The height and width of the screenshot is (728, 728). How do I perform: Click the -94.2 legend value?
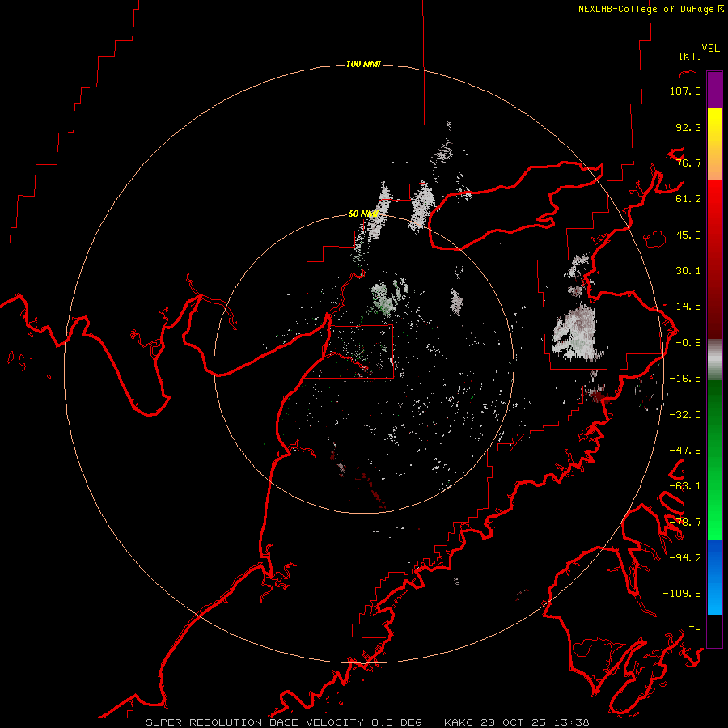[685, 558]
